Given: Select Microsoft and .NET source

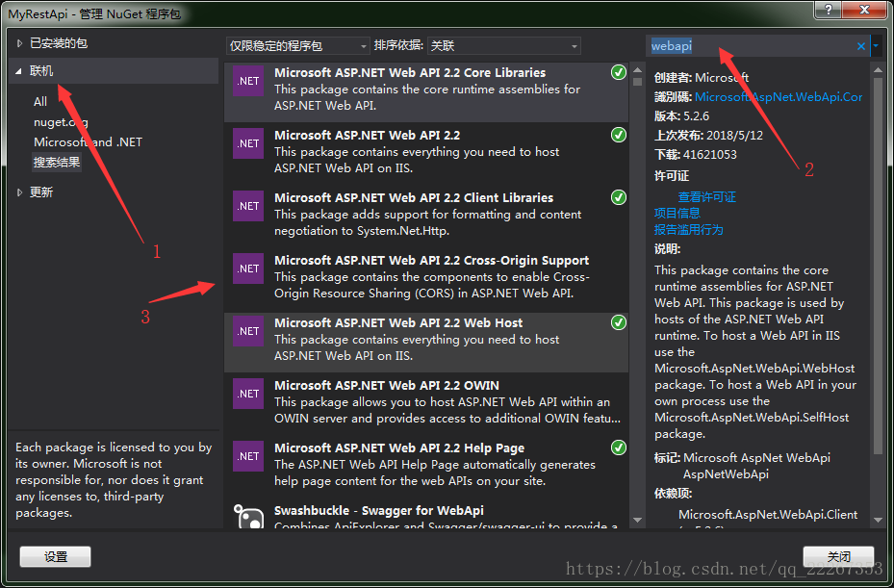Looking at the screenshot, I should click(x=88, y=142).
